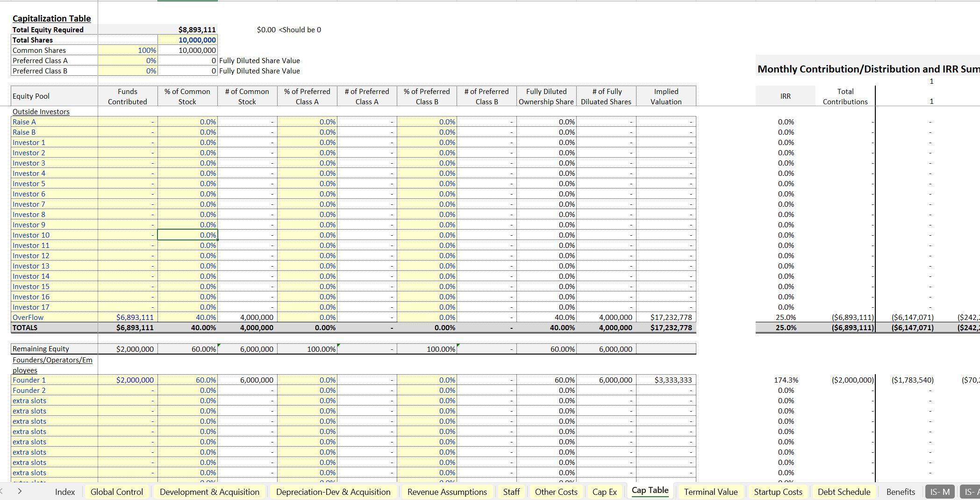The image size is (980, 500).
Task: Click the Capitalization Table heading
Action: 52,18
